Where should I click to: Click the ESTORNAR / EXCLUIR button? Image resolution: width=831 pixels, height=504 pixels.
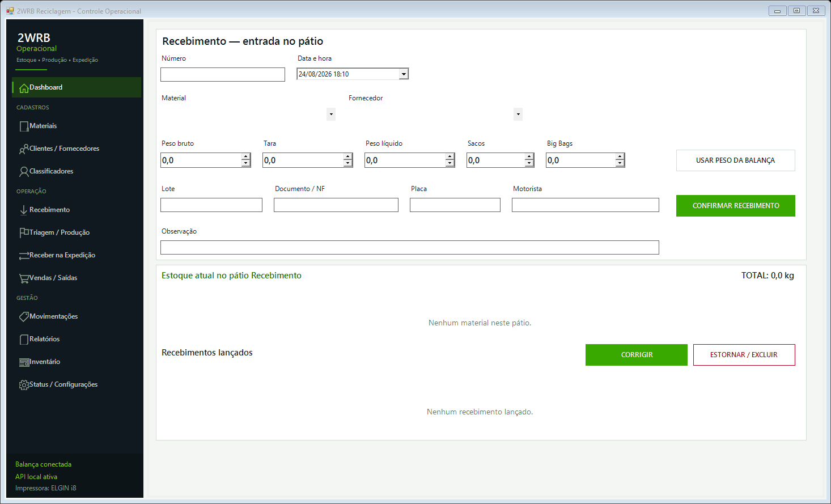pos(744,355)
